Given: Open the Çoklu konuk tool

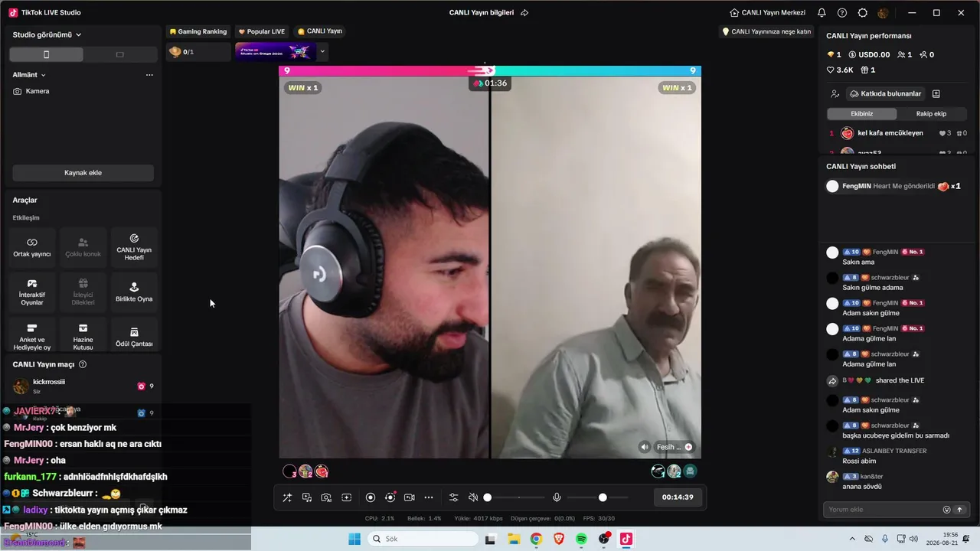Looking at the screenshot, I should point(83,247).
